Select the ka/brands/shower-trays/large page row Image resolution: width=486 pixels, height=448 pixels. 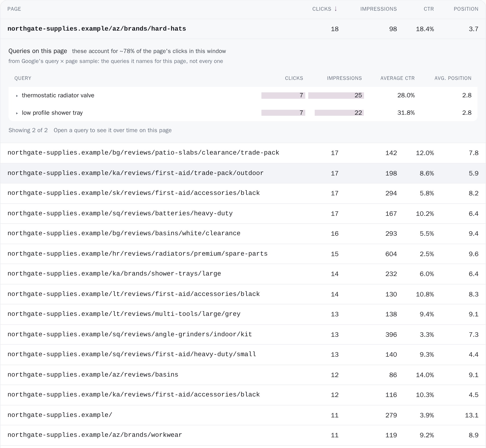pos(243,274)
